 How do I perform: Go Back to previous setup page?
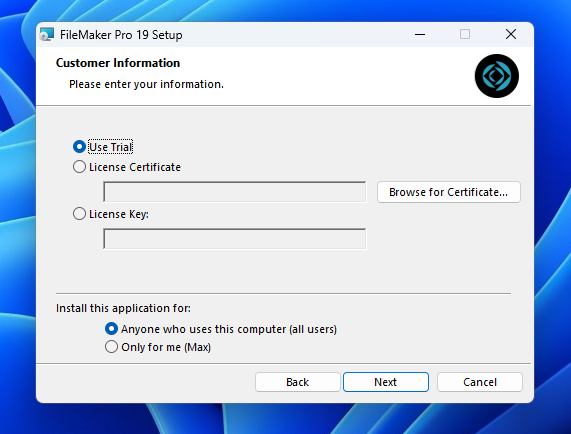click(298, 382)
